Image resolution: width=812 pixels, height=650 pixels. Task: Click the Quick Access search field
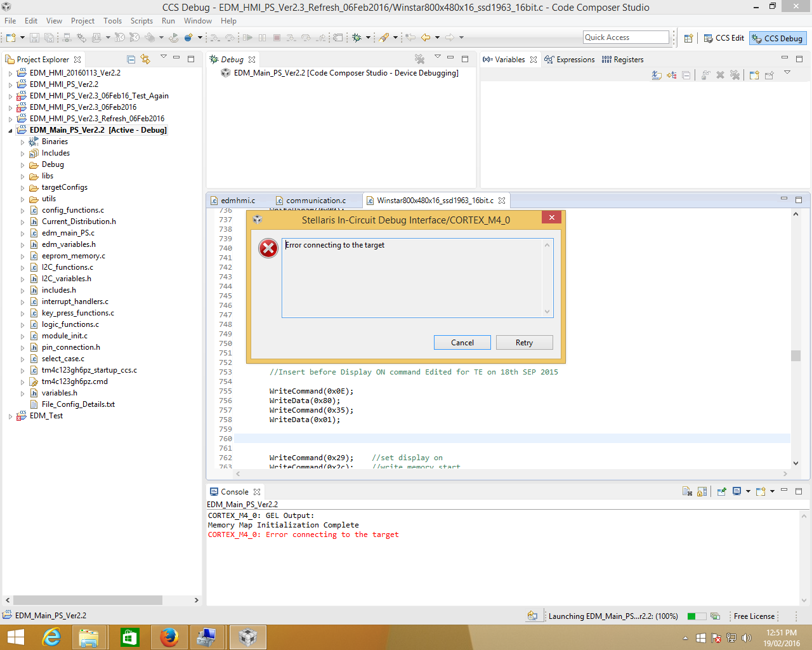[626, 37]
